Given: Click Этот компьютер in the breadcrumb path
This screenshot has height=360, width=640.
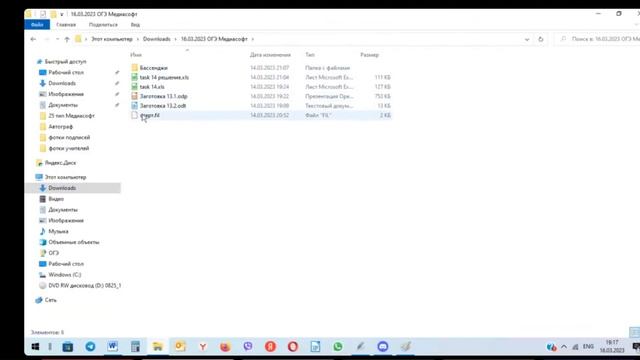Looking at the screenshot, I should click(112, 39).
